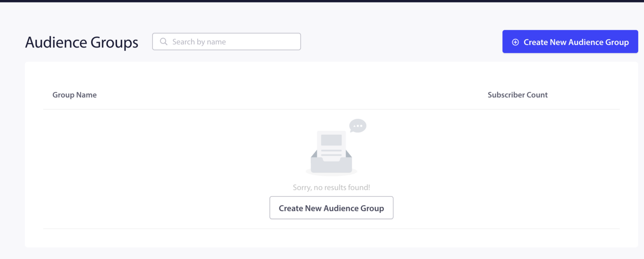This screenshot has width=644, height=259.
Task: Focus the Search by name input field
Action: point(226,41)
